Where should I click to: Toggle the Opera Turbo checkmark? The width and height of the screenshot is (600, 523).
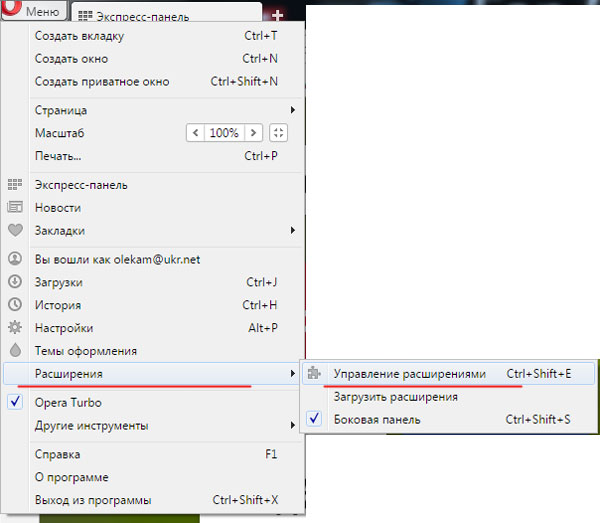click(x=15, y=402)
